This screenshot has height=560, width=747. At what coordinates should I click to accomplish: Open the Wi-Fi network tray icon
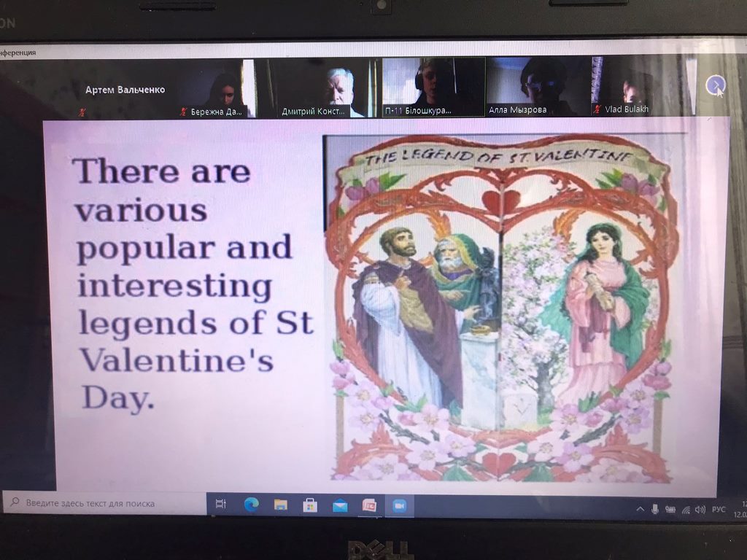(686, 510)
